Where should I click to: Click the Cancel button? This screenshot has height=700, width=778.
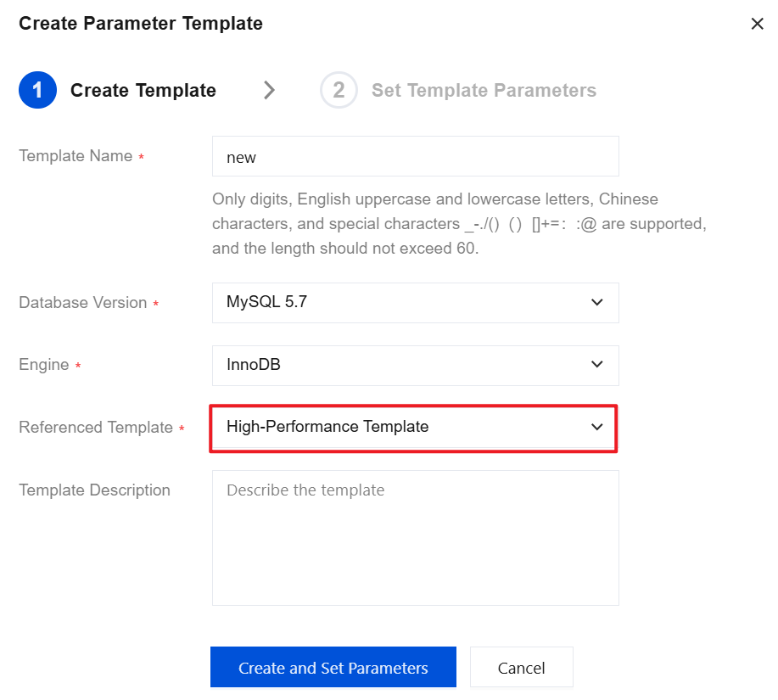521,667
